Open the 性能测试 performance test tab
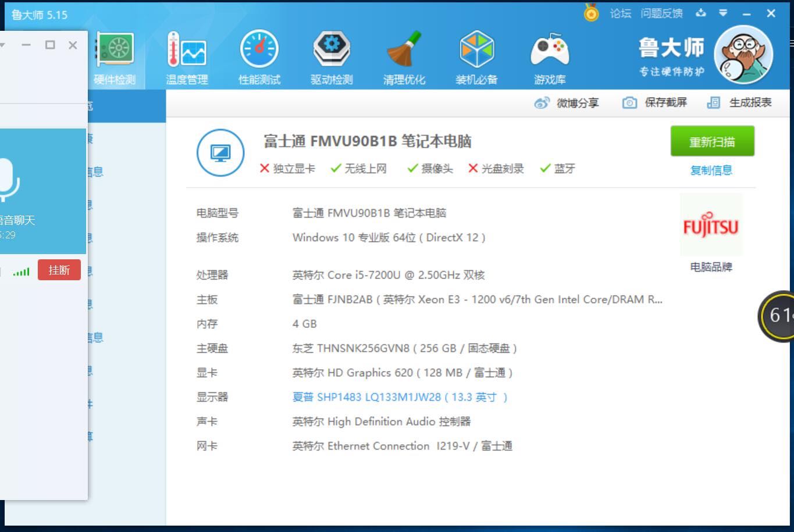794x532 pixels. tap(259, 59)
